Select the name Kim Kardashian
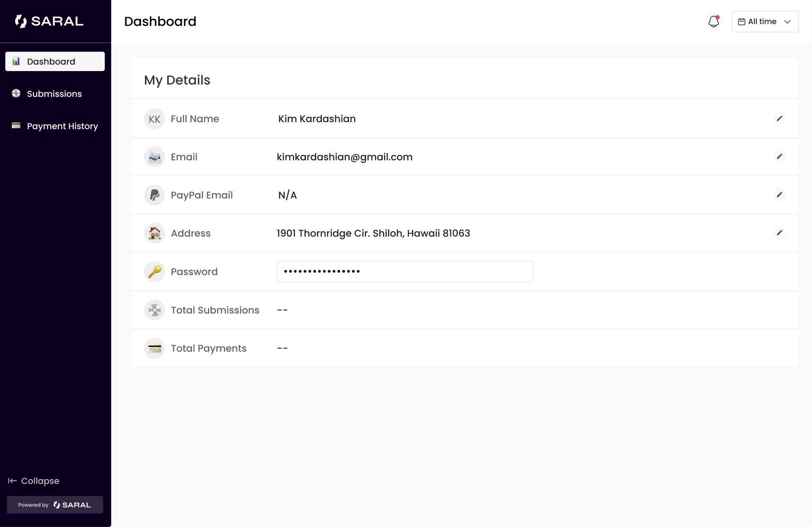812x527 pixels. tap(317, 119)
